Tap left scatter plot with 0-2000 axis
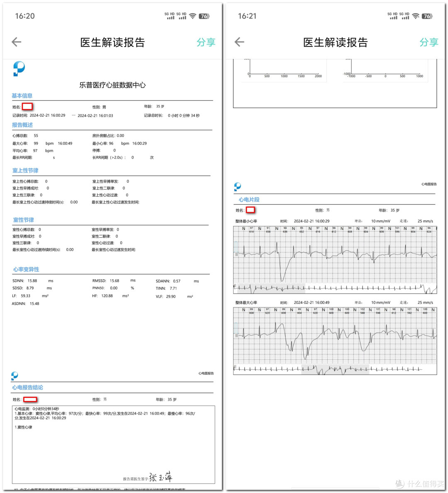This screenshot has width=448, height=493. (x=284, y=69)
